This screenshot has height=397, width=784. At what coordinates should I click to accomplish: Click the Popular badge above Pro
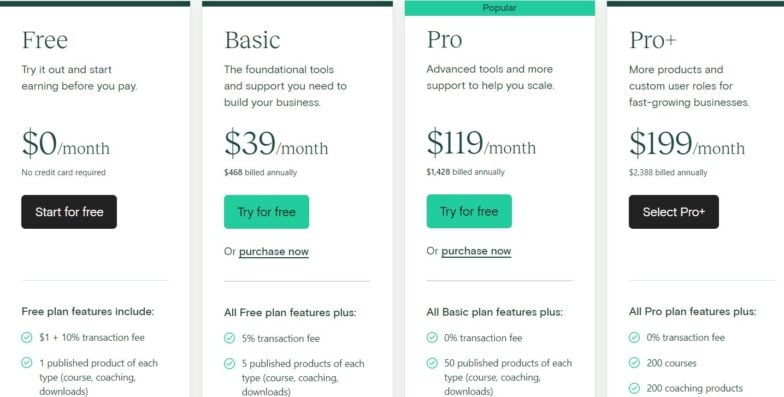pyautogui.click(x=500, y=8)
